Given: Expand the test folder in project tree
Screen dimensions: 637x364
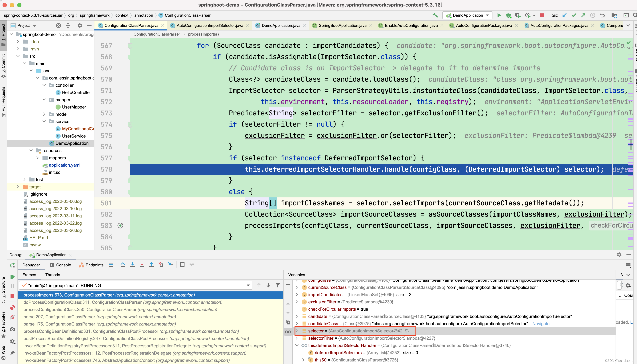Looking at the screenshot, I should click(24, 179).
